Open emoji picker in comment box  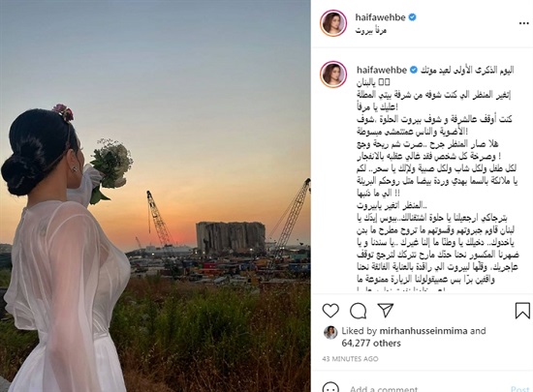coord(330,388)
